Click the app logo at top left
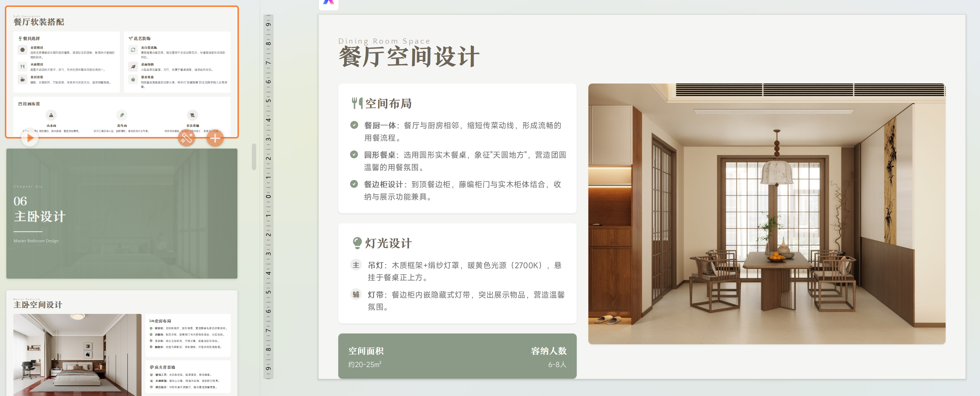This screenshot has height=396, width=980. pyautogui.click(x=329, y=3)
